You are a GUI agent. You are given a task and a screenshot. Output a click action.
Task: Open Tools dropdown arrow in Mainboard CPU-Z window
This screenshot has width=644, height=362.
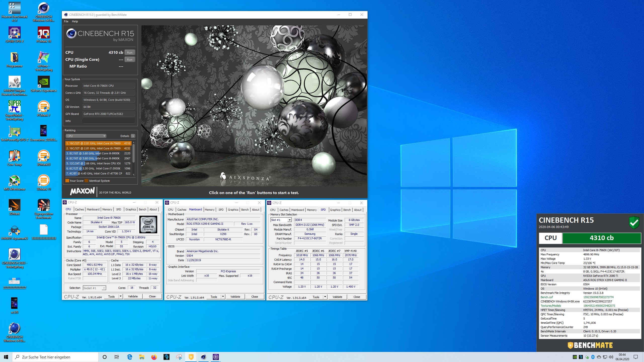[223, 297]
